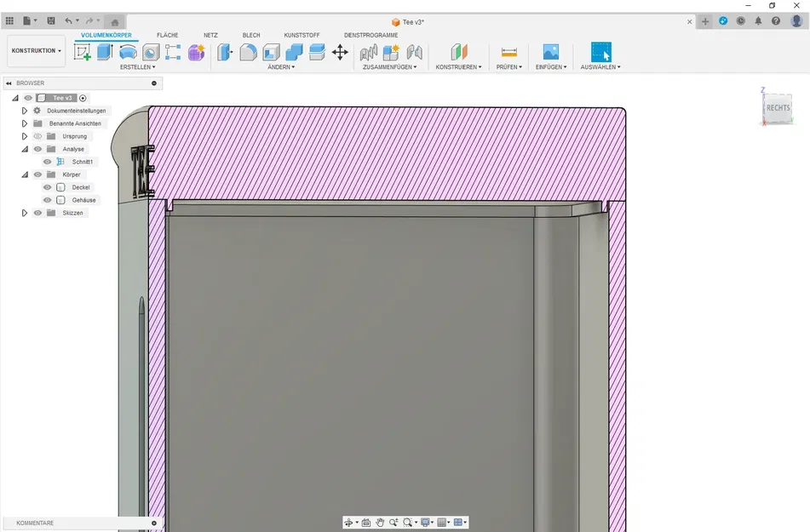Screen dimensions: 810x532
Task: Collapse the BROWSER panel arrows
Action: (9, 83)
